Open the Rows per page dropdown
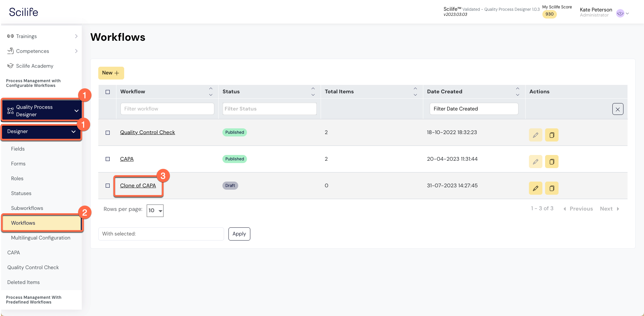This screenshot has width=644, height=316. point(155,211)
